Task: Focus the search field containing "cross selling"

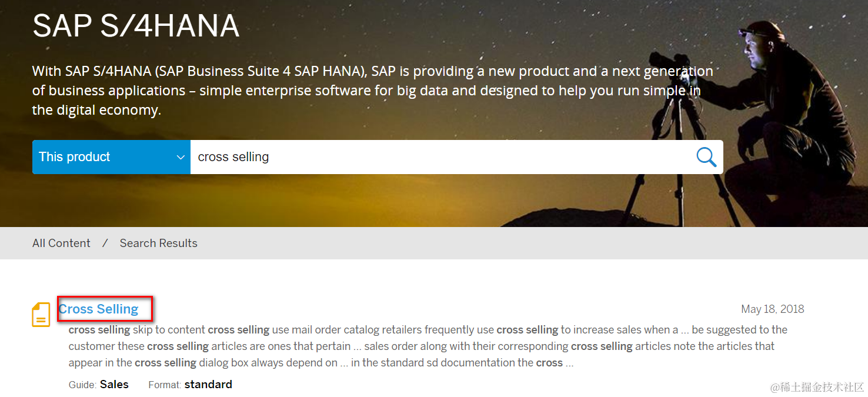Action: click(441, 157)
